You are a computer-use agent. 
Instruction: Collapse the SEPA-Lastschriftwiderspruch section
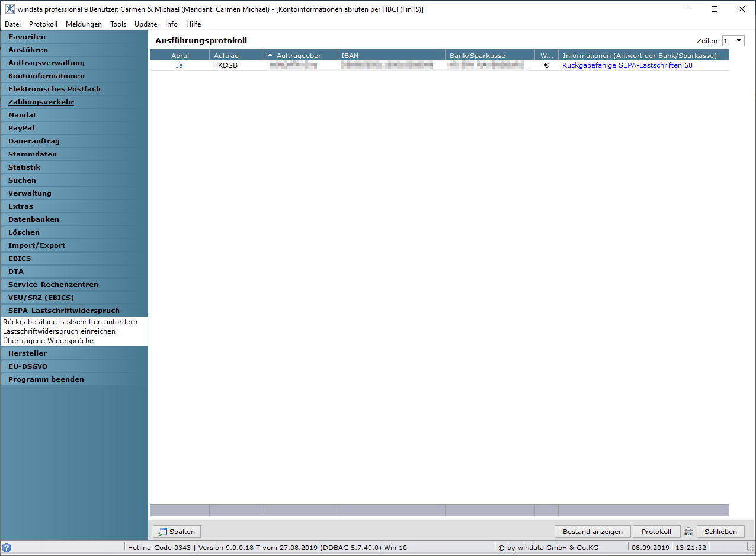click(74, 311)
